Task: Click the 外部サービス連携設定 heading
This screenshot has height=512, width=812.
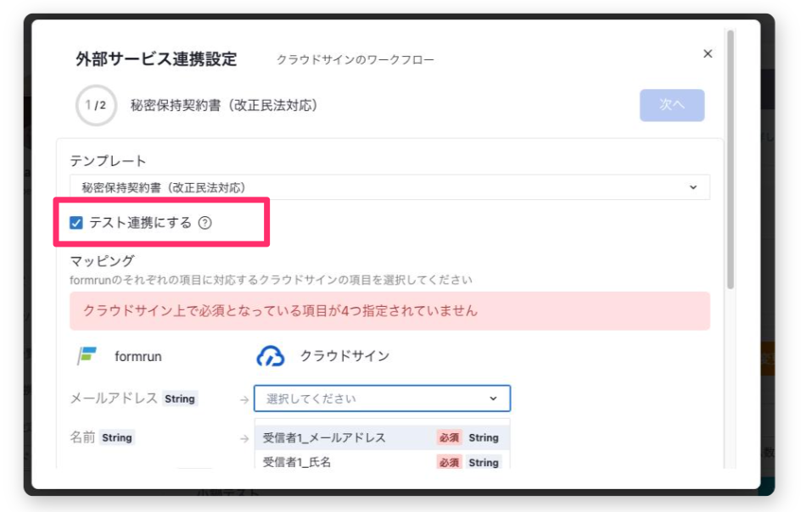Action: (156, 59)
